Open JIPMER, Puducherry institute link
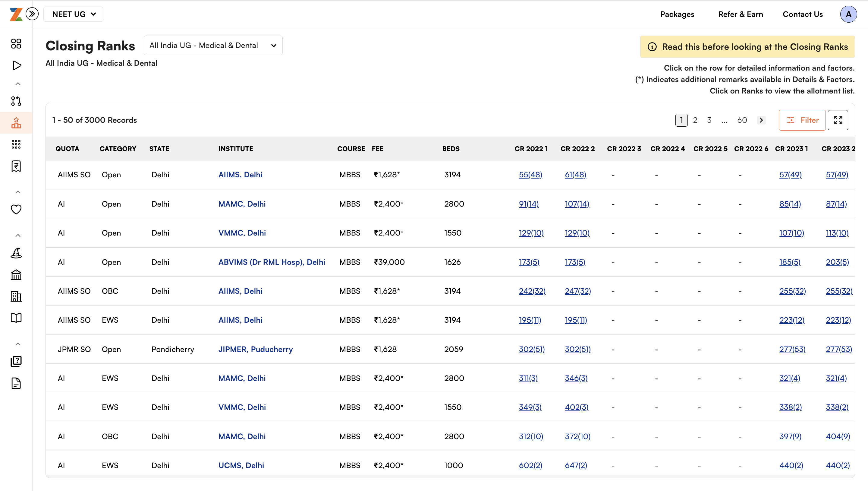The height and width of the screenshot is (491, 868). pyautogui.click(x=255, y=349)
